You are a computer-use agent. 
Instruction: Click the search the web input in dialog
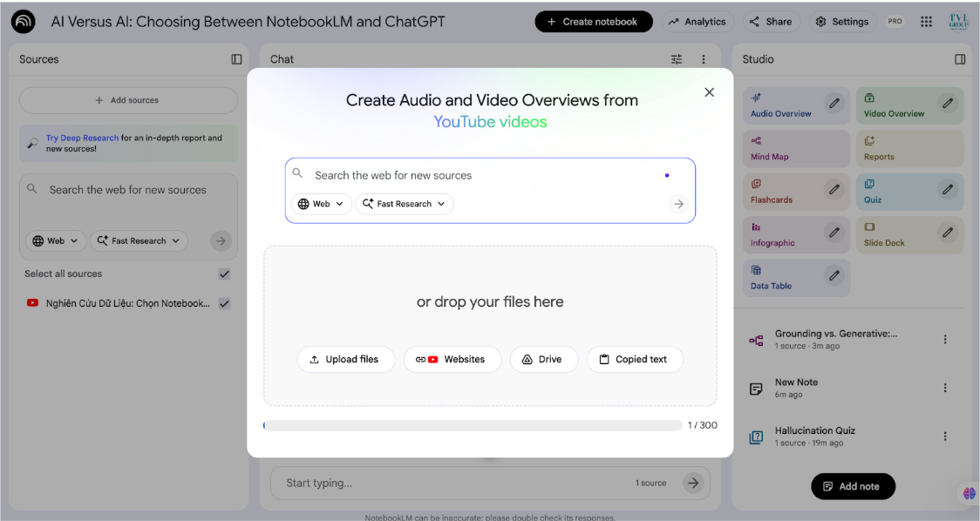(x=480, y=175)
